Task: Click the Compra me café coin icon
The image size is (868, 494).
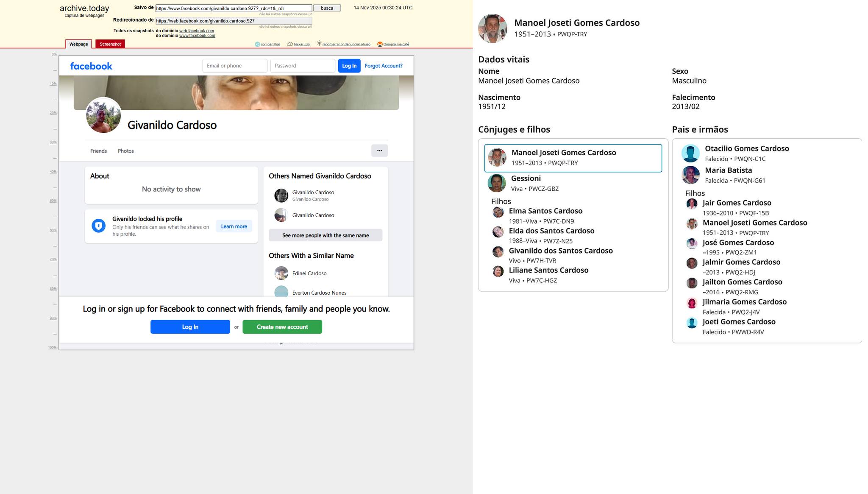Action: click(x=380, y=44)
